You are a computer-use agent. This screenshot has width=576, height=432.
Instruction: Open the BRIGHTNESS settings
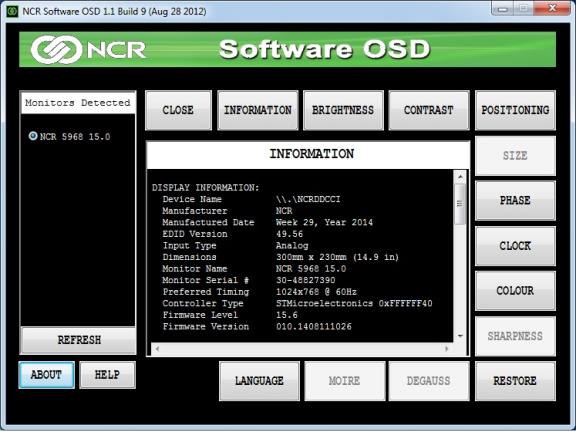[x=343, y=110]
